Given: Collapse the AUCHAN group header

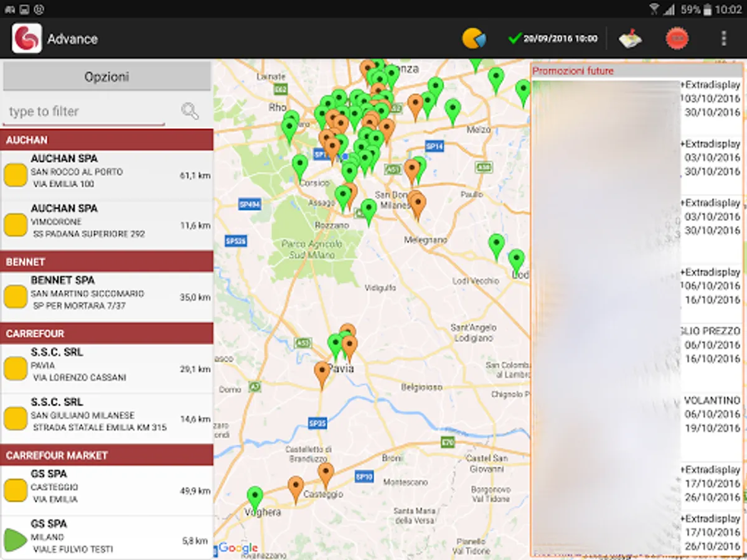Looking at the screenshot, I should click(106, 140).
